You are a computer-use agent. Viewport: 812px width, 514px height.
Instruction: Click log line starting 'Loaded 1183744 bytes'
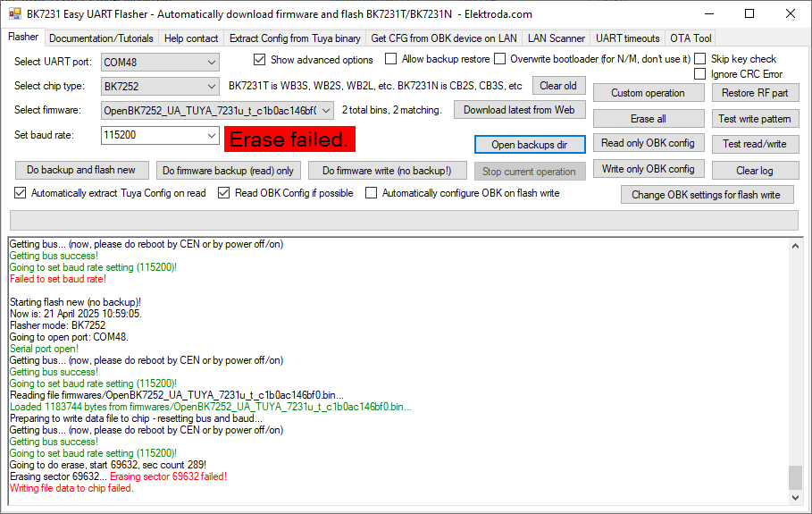pyautogui.click(x=211, y=407)
